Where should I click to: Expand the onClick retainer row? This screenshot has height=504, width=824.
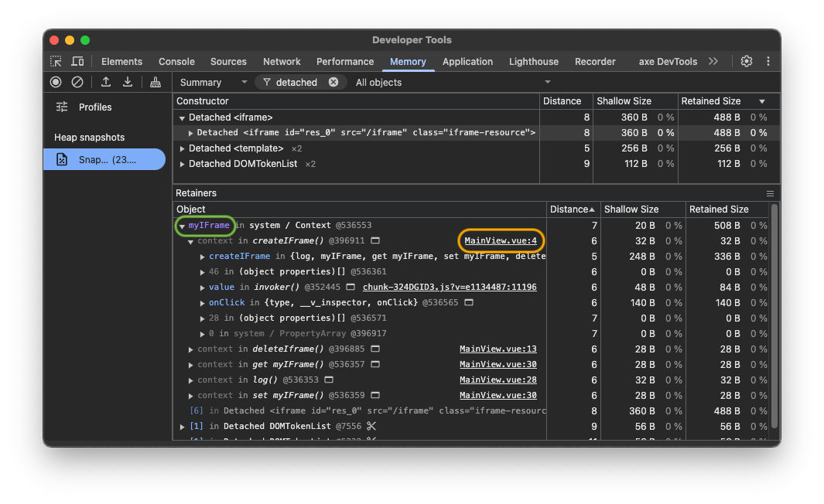202,303
